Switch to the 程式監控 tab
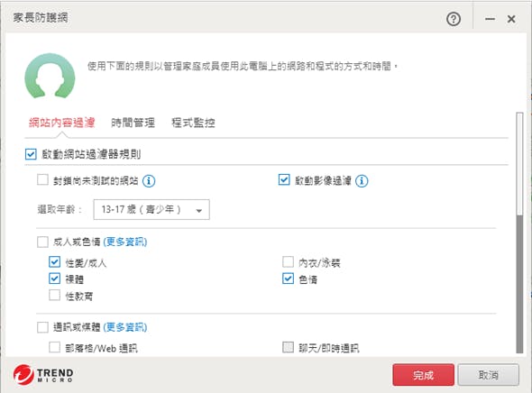 tap(193, 123)
